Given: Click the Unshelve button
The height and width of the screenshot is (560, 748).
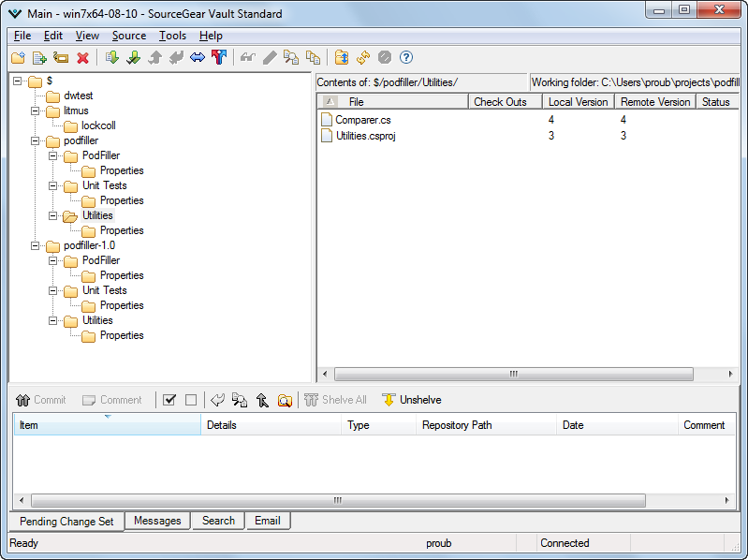Looking at the screenshot, I should (412, 400).
